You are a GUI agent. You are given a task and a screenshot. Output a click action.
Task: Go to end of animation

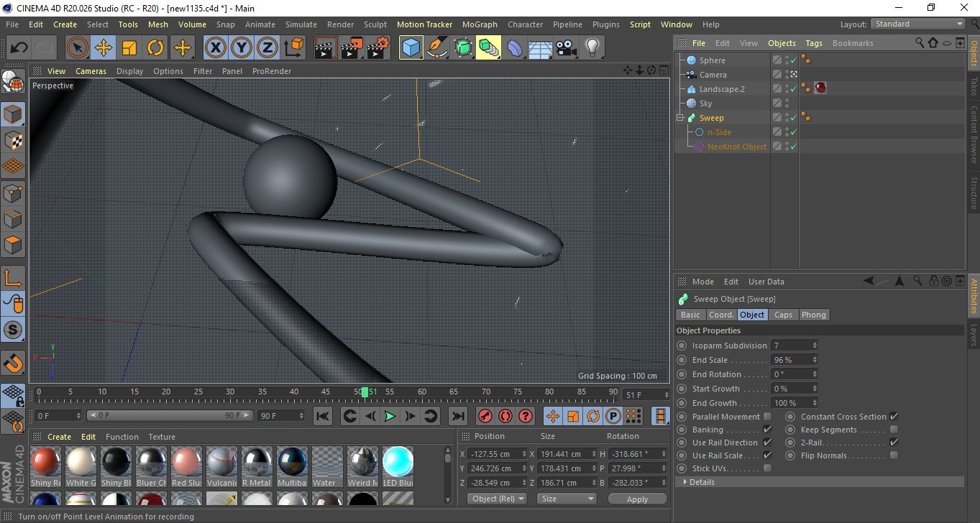457,416
